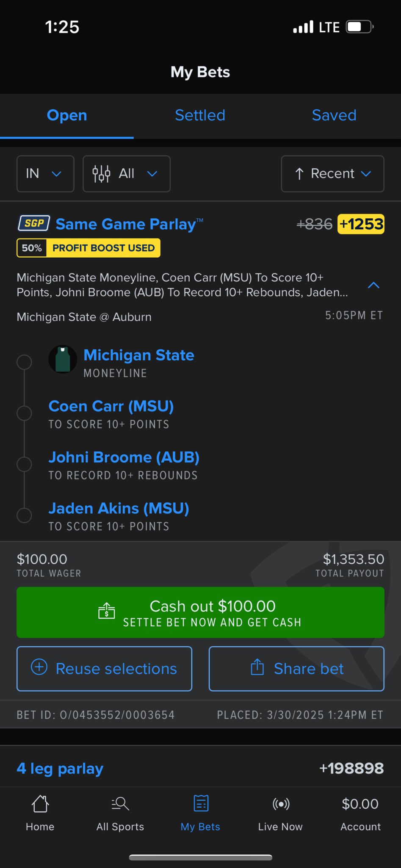Select the Coen Carr leg status circle
This screenshot has width=401, height=868.
pos(24,413)
